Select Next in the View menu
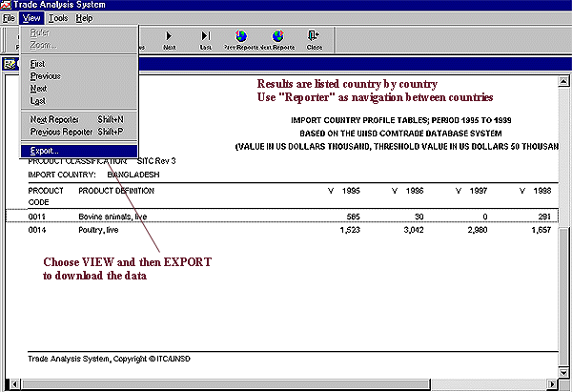 click(38, 87)
